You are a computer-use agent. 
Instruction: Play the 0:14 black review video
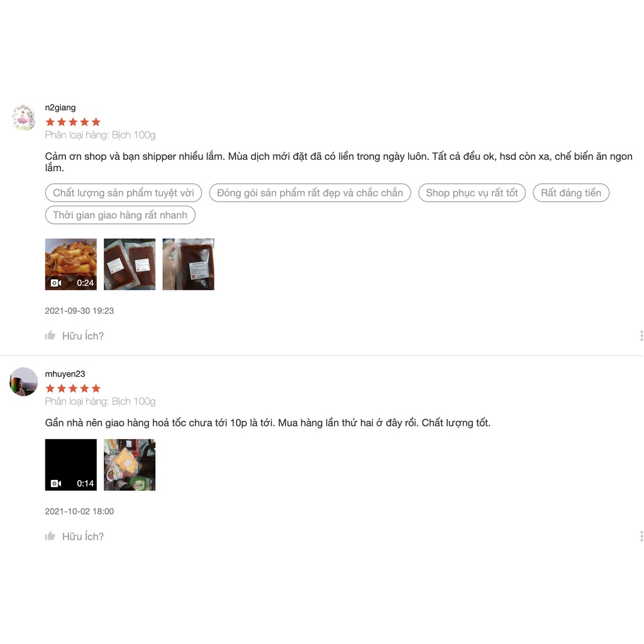71,465
